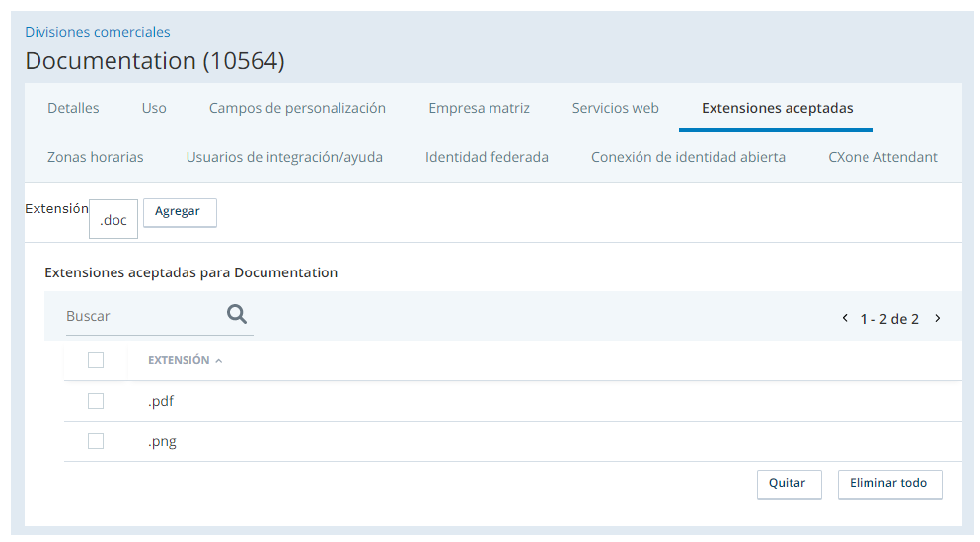The width and height of the screenshot is (980, 542).
Task: Go to Usuarios de integración/ayuda tab
Action: [284, 157]
